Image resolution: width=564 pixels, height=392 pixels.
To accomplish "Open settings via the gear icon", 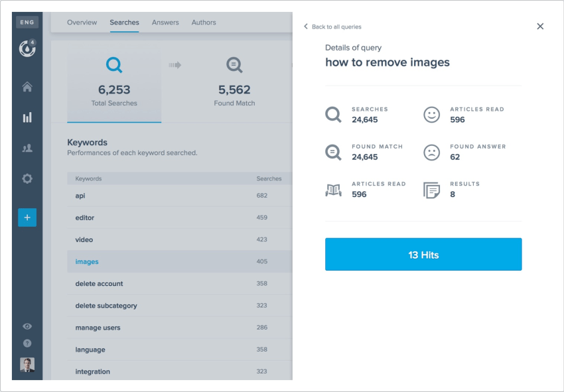I will pyautogui.click(x=27, y=178).
